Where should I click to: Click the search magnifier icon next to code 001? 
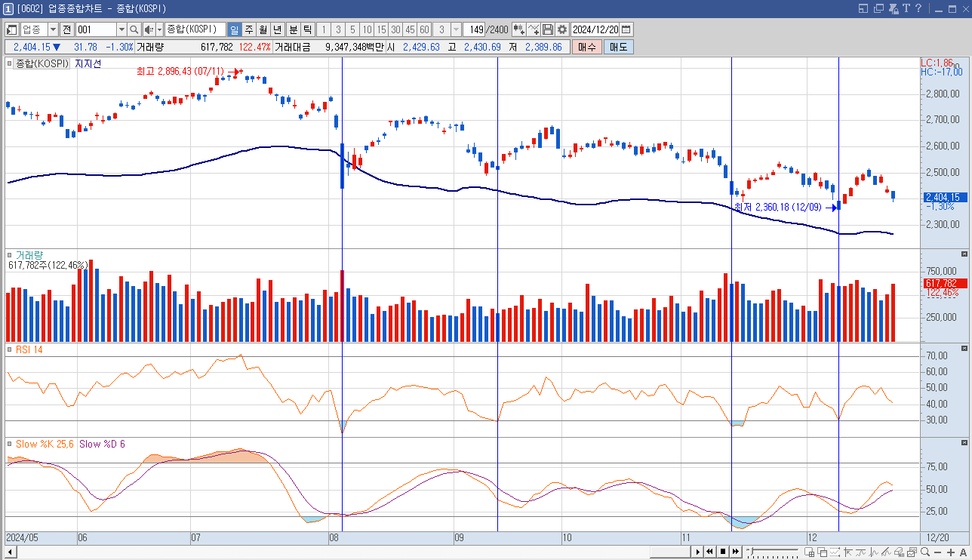tap(134, 29)
